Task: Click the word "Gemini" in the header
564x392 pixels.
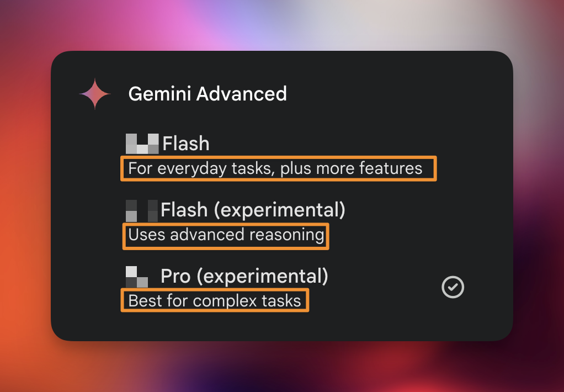Action: [159, 94]
